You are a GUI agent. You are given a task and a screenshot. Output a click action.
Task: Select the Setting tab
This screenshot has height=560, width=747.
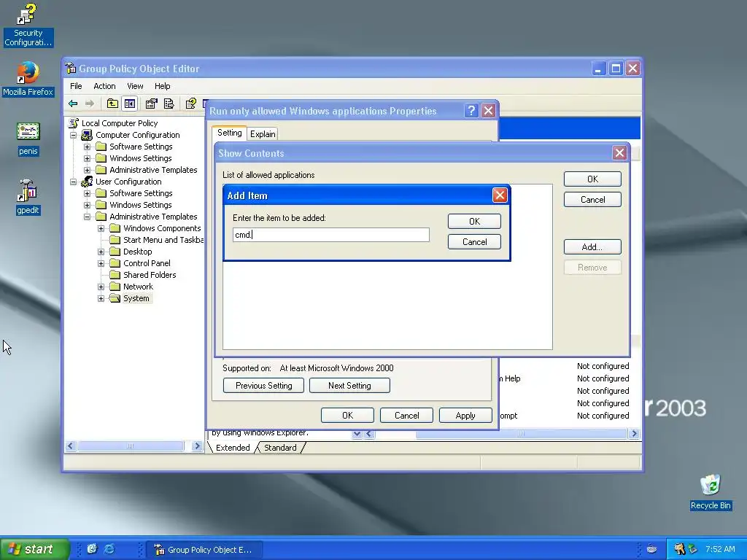(x=230, y=133)
